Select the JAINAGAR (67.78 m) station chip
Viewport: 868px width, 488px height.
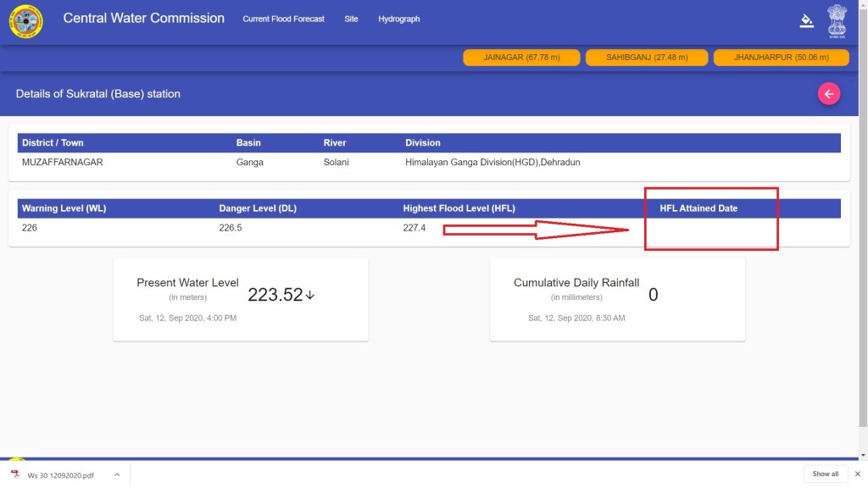(521, 58)
